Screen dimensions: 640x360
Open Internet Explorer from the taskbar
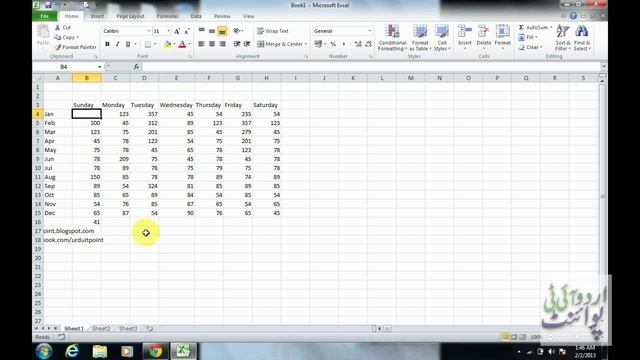tap(72, 351)
